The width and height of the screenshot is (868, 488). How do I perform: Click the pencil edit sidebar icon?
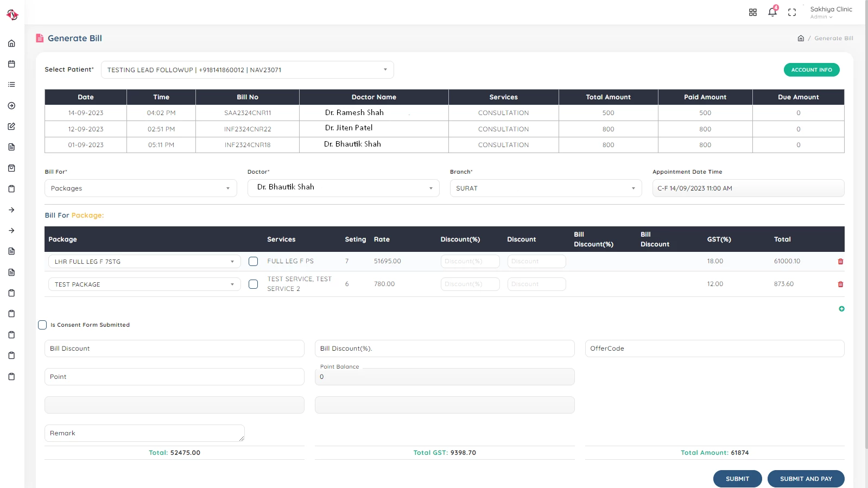coord(11,126)
